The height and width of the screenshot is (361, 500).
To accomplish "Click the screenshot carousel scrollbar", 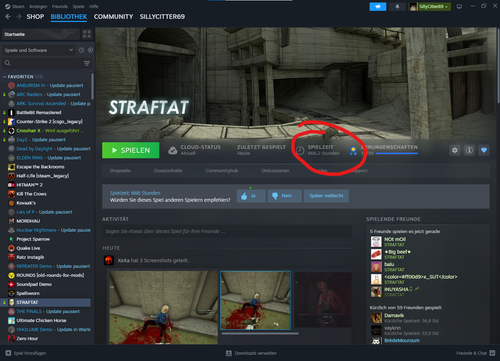I will pos(260,333).
